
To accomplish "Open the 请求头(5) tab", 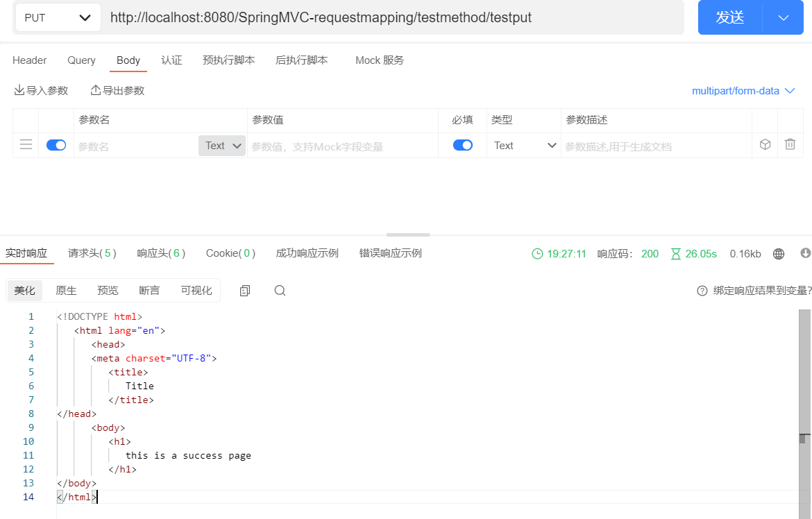I will pyautogui.click(x=92, y=253).
